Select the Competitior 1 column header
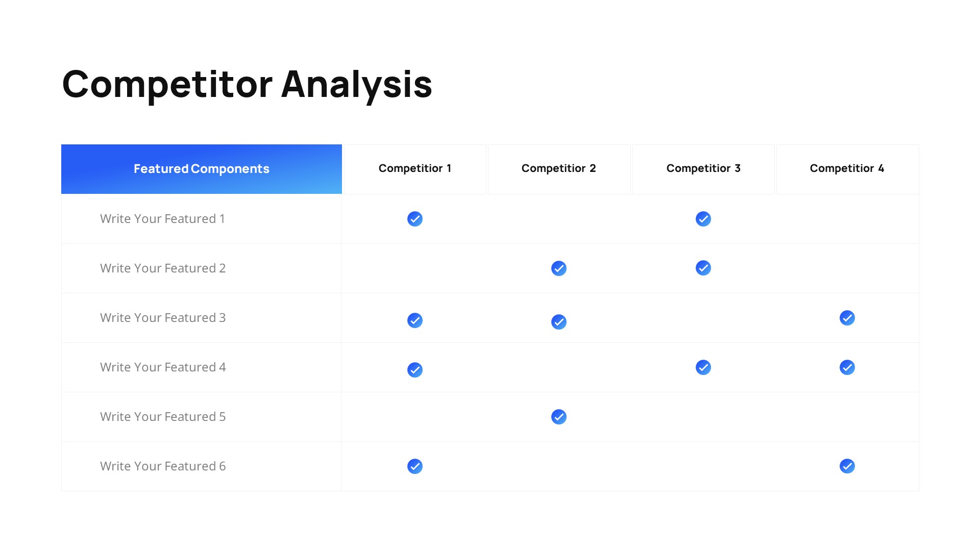This screenshot has width=980, height=551. coord(415,169)
